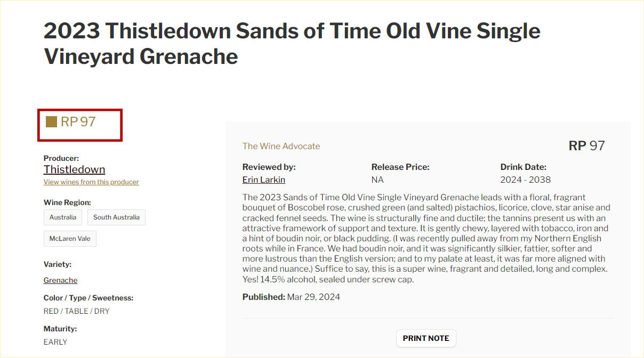Select the McLaren Vale region tag
The image size is (644, 358).
click(70, 239)
